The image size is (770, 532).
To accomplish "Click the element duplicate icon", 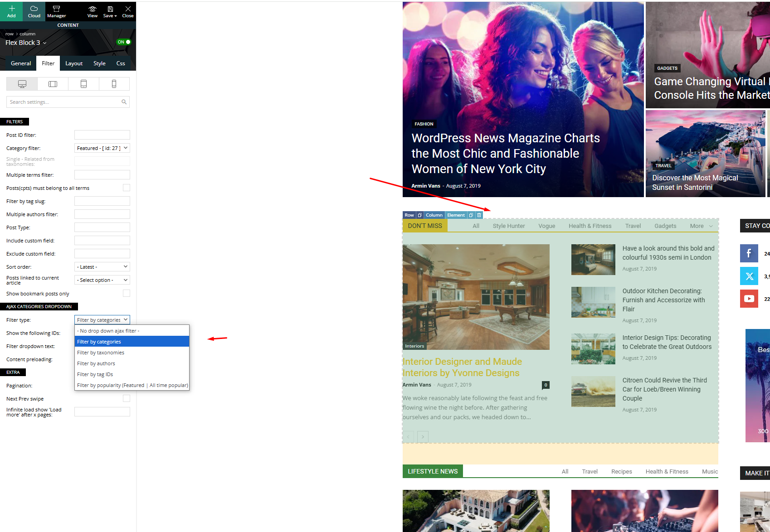I will pyautogui.click(x=471, y=215).
